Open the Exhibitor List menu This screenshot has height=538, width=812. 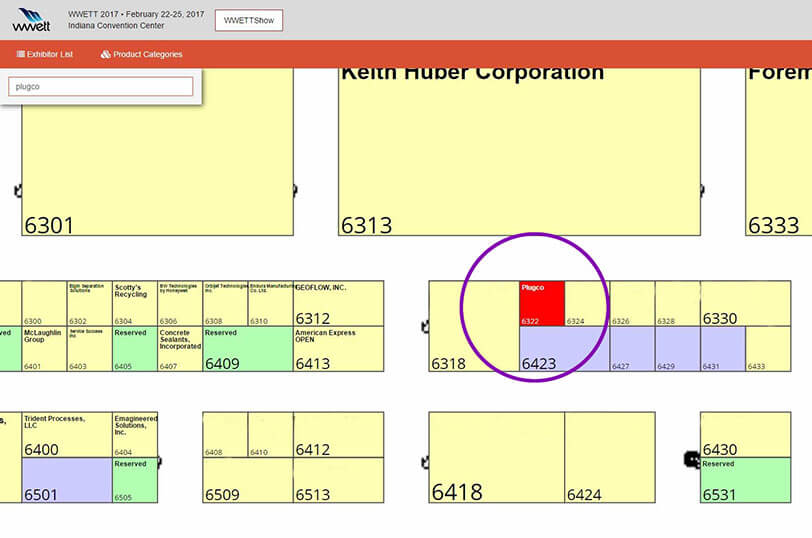(45, 54)
